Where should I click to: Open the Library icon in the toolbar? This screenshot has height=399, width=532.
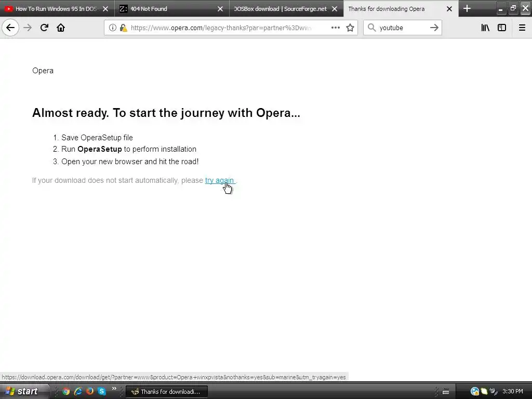coord(485,28)
